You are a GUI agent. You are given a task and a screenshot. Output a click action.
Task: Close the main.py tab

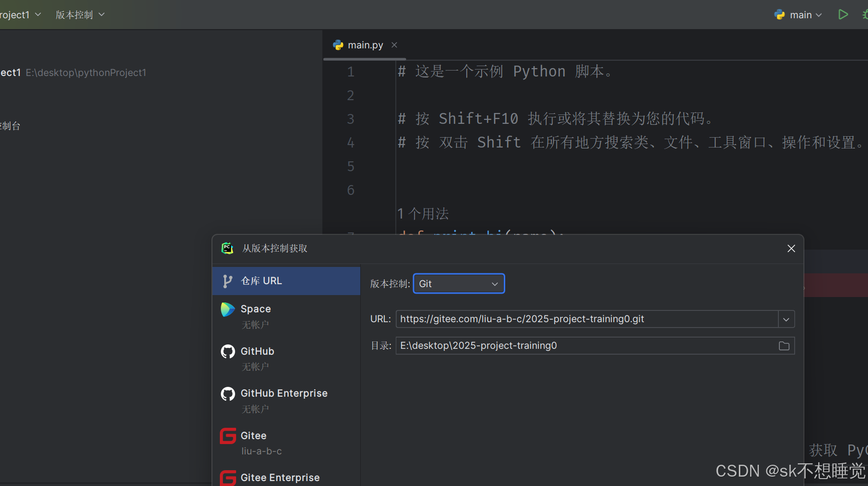pos(394,45)
